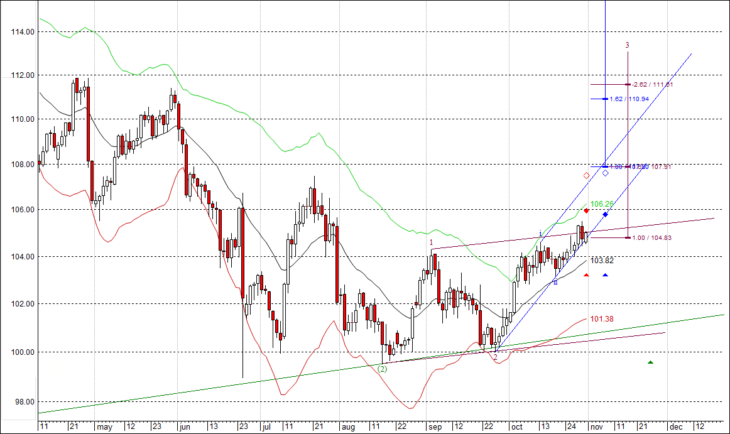Select the filled blue diamond marker
Screen dimensions: 730x434
point(605,214)
